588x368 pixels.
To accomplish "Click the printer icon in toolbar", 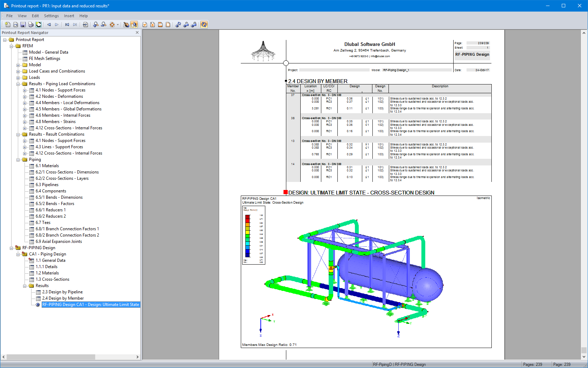I will click(31, 25).
